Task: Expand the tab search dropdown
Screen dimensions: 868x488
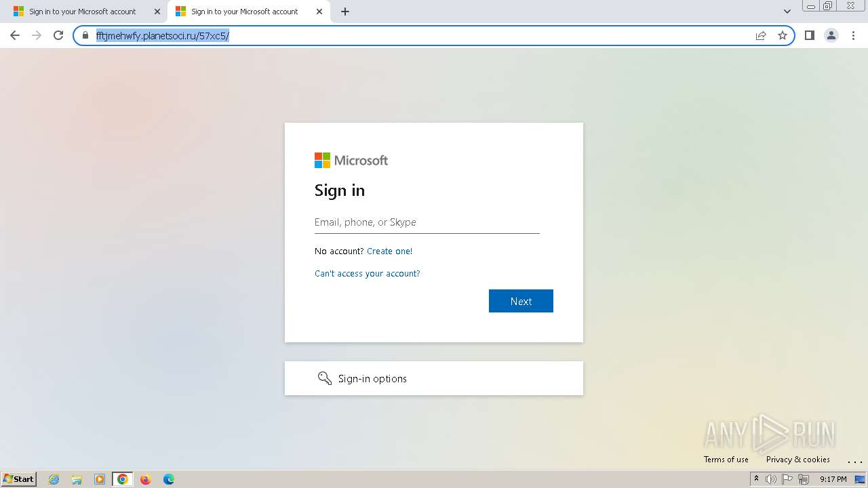Action: [787, 12]
